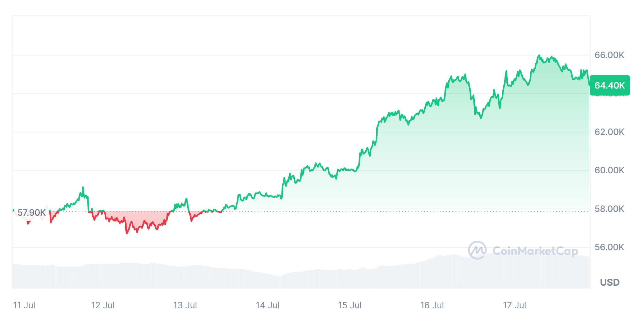The width and height of the screenshot is (644, 318).
Task: Select the 17 Jul date label
Action: (514, 305)
